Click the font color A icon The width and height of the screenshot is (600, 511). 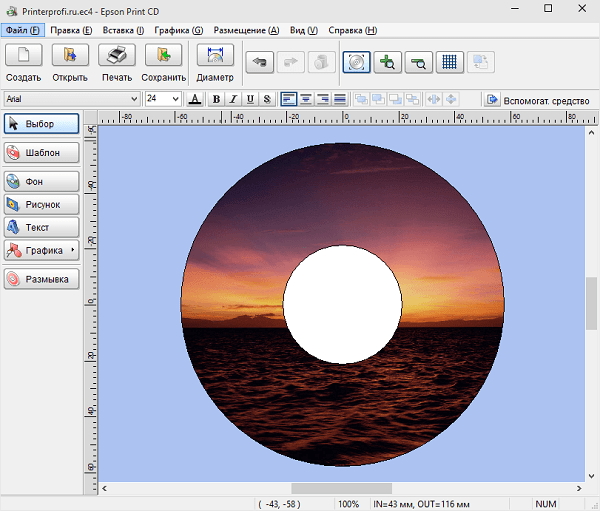pos(195,99)
